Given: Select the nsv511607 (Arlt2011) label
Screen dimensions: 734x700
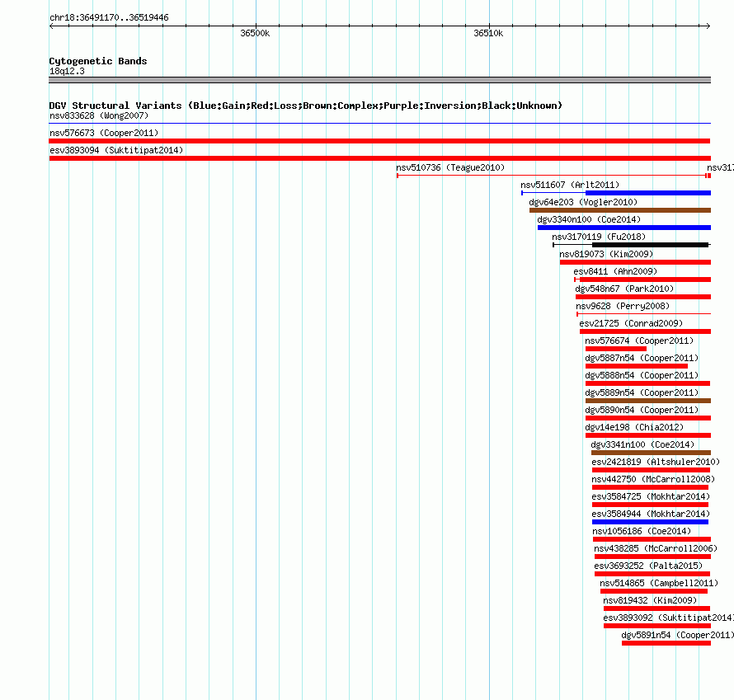Looking at the screenshot, I should (570, 185).
